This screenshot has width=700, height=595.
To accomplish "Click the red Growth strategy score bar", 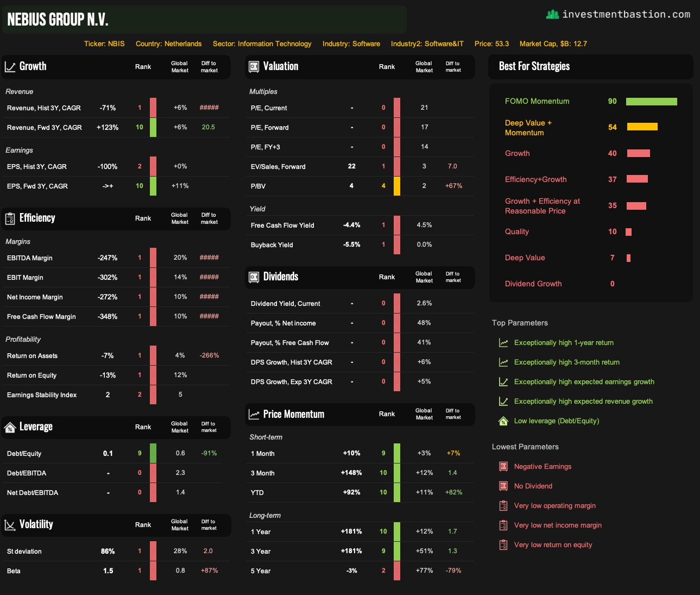I will pos(639,153).
